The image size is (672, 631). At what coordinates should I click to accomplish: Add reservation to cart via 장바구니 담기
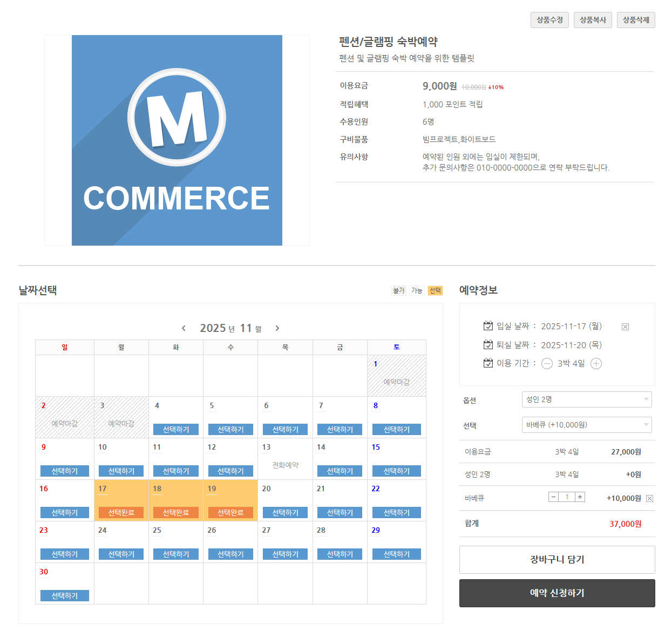556,559
